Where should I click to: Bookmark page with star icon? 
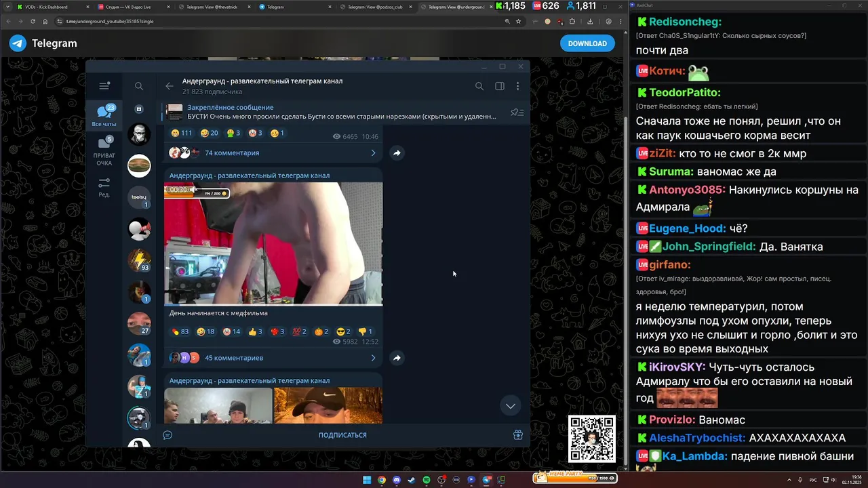[x=518, y=21]
